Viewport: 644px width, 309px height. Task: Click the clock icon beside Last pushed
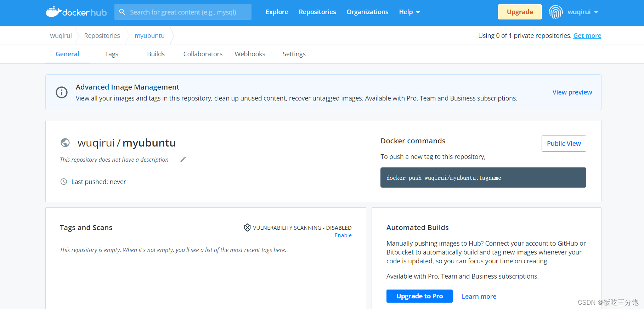pos(64,182)
